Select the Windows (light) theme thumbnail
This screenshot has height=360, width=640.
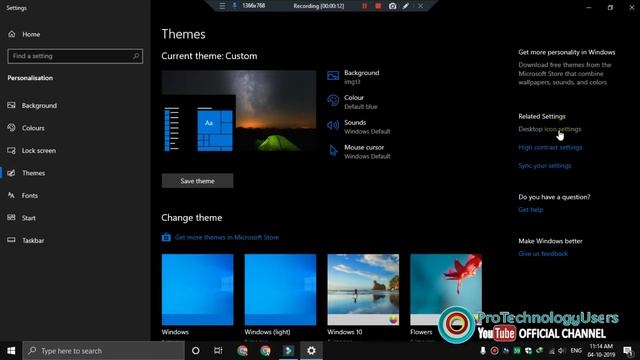(280, 290)
